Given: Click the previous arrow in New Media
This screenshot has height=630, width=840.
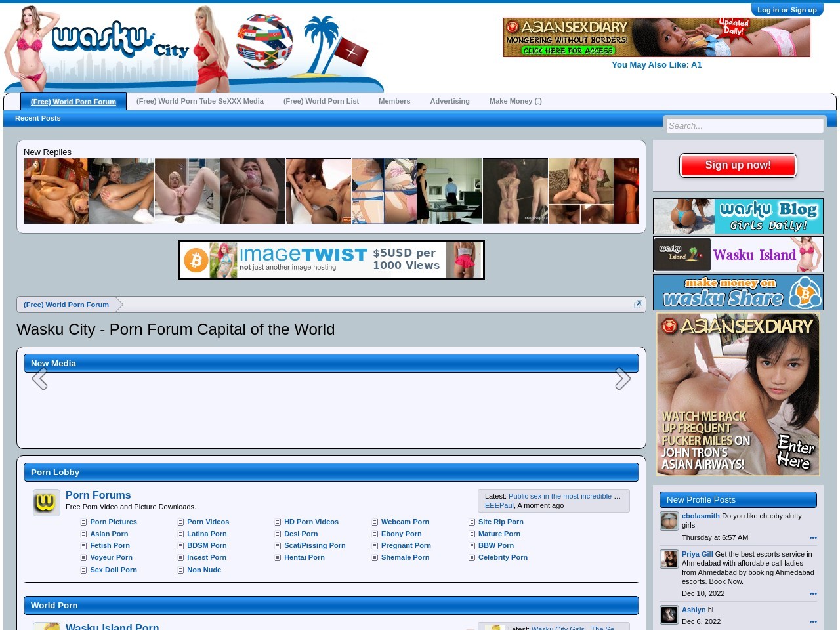Looking at the screenshot, I should (40, 379).
